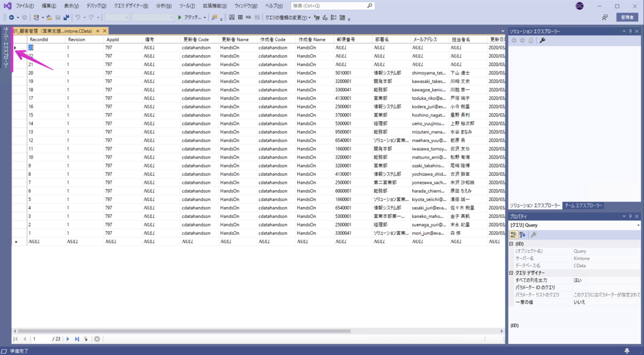
Task: Go to next record navigation icon
Action: (x=68, y=339)
